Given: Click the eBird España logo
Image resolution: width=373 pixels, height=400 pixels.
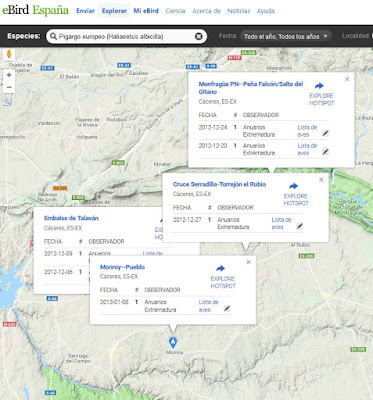Looking at the screenshot, I should [35, 11].
